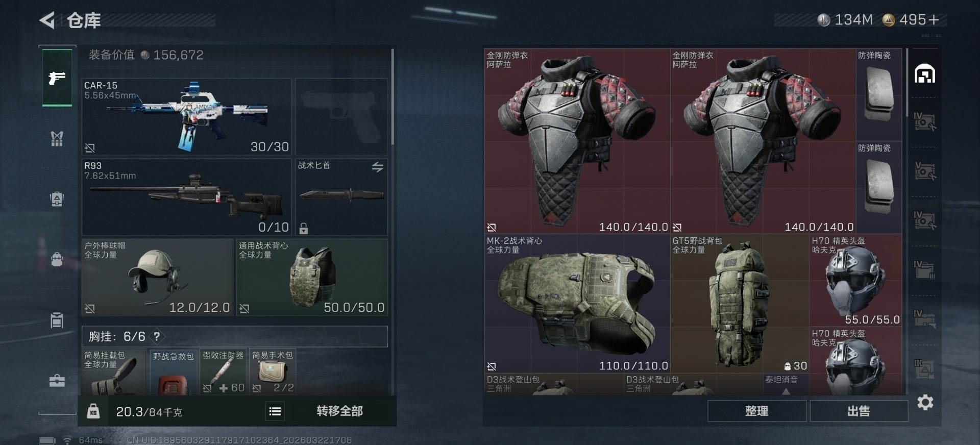
Task: Toggle the weight lock icon near 20.3/84千克
Action: tap(93, 411)
